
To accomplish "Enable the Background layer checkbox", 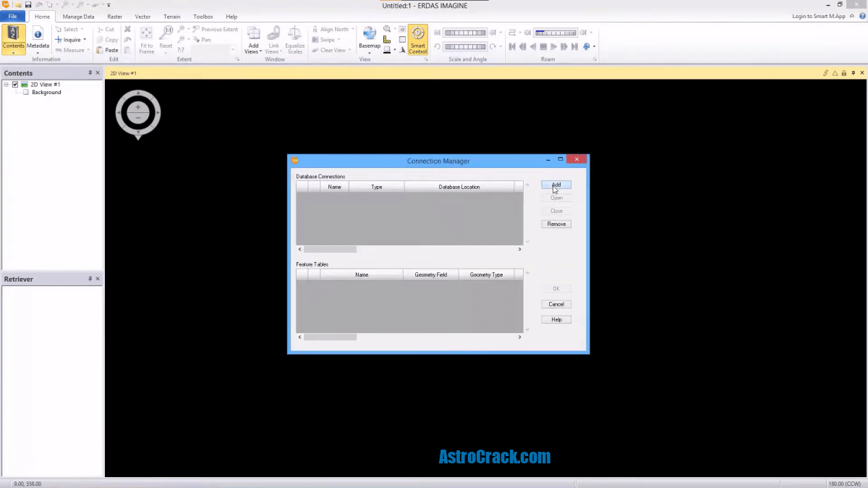I will (26, 92).
